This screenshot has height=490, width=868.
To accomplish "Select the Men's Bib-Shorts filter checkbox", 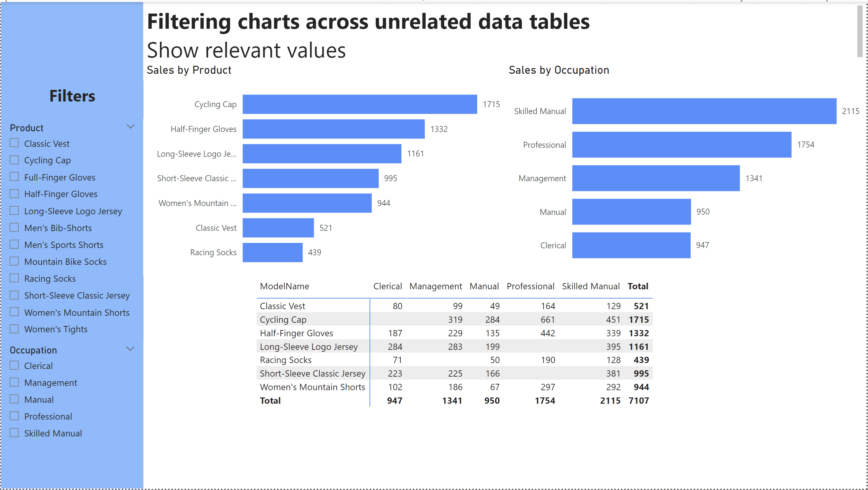I will (x=14, y=228).
